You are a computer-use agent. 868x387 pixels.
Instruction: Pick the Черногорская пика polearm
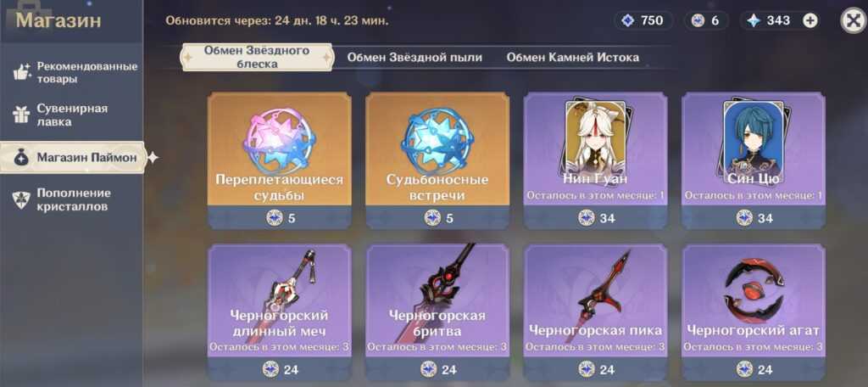596,312
